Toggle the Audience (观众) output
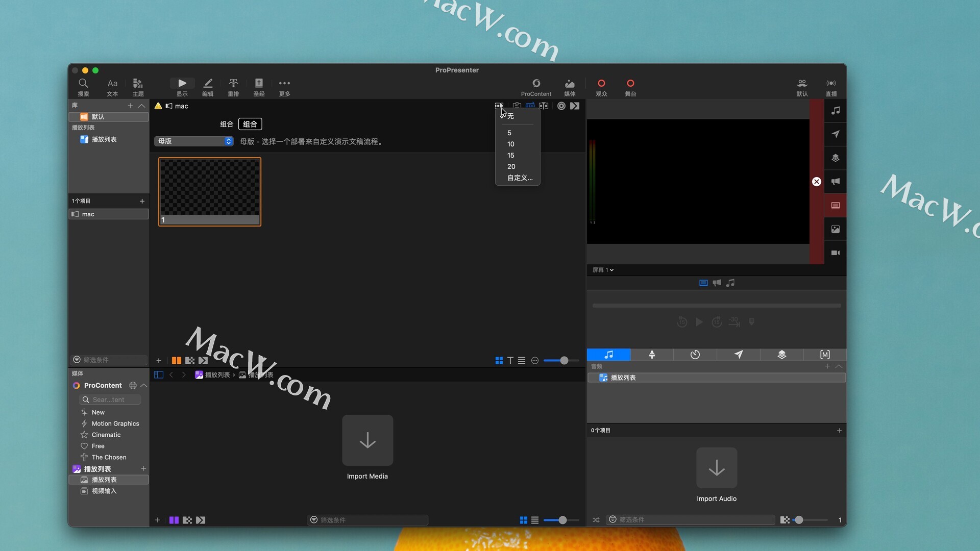 (601, 87)
